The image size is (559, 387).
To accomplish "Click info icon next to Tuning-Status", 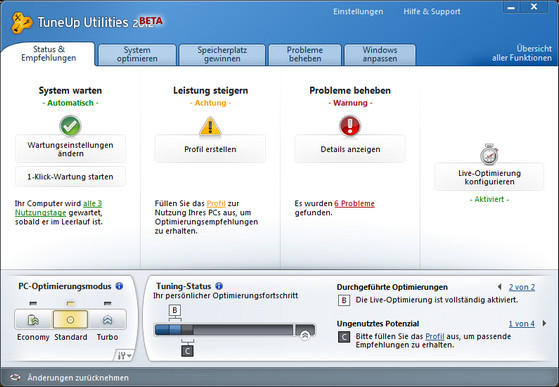I will (x=219, y=286).
